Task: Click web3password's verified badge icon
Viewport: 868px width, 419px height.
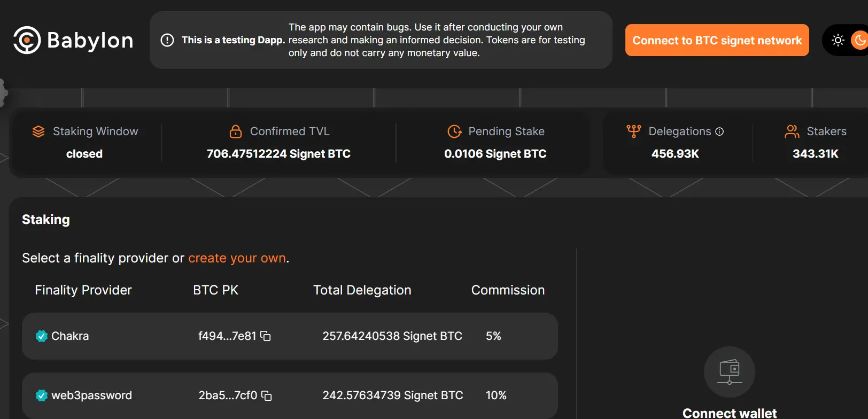Action: click(x=41, y=395)
